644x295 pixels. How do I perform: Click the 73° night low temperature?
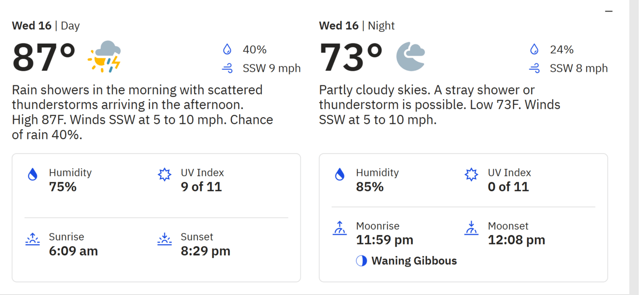(351, 57)
